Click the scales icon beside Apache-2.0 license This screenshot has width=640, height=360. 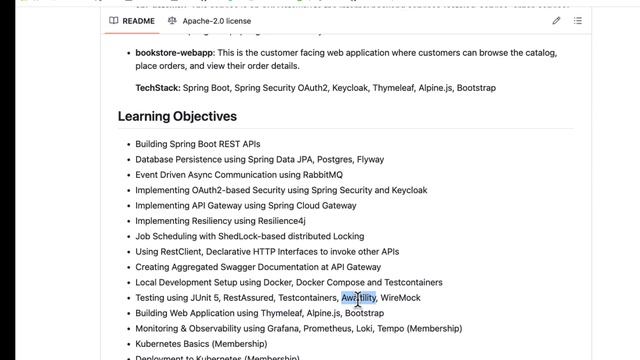pos(172,21)
